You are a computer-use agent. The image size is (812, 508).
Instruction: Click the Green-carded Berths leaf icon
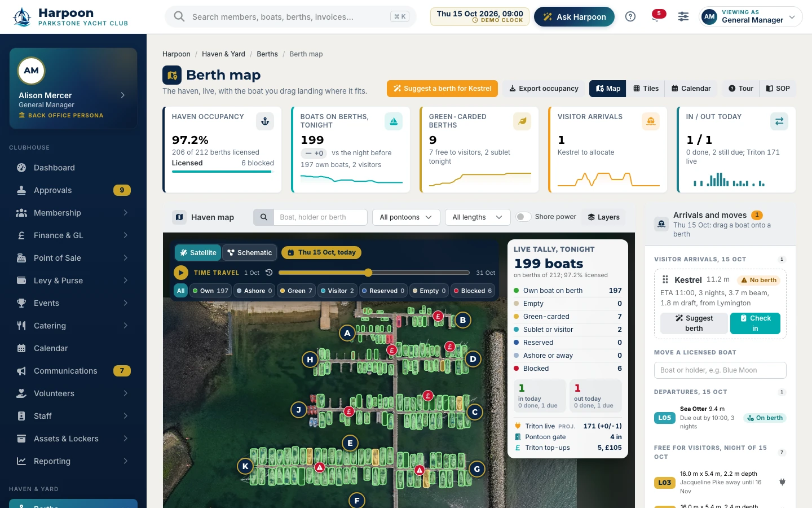(522, 121)
